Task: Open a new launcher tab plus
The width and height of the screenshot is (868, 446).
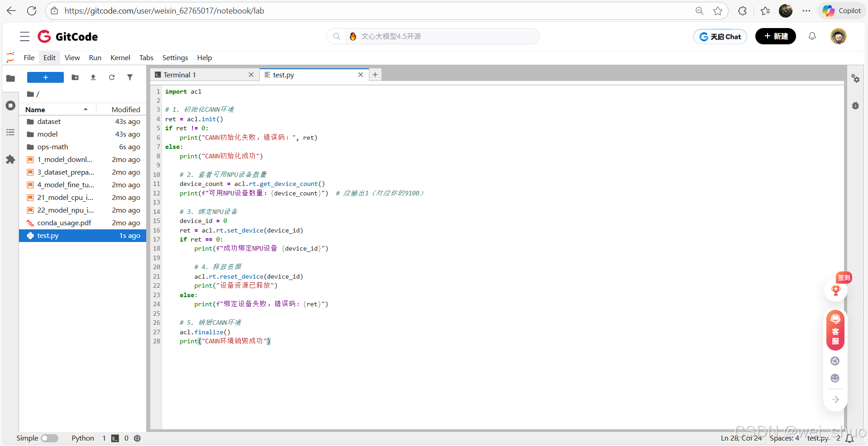Action: tap(375, 75)
